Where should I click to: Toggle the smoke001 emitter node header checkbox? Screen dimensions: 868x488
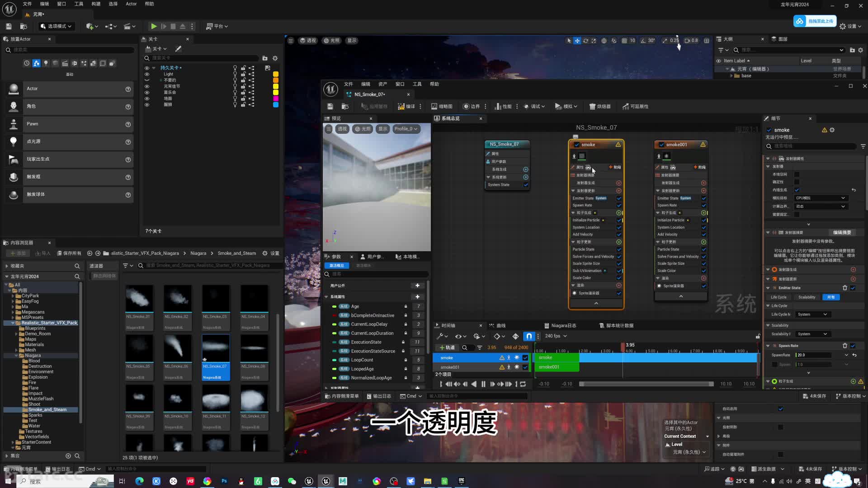pyautogui.click(x=661, y=145)
